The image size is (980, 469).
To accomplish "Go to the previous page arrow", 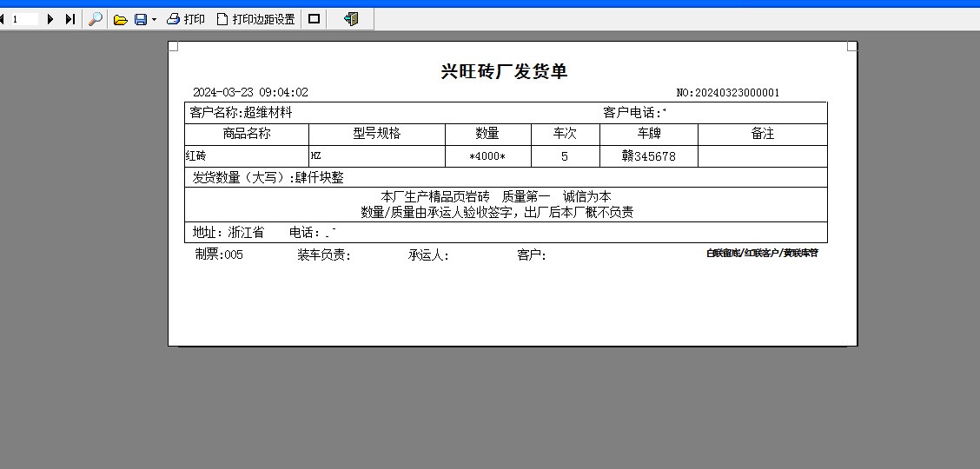I will pos(3,19).
